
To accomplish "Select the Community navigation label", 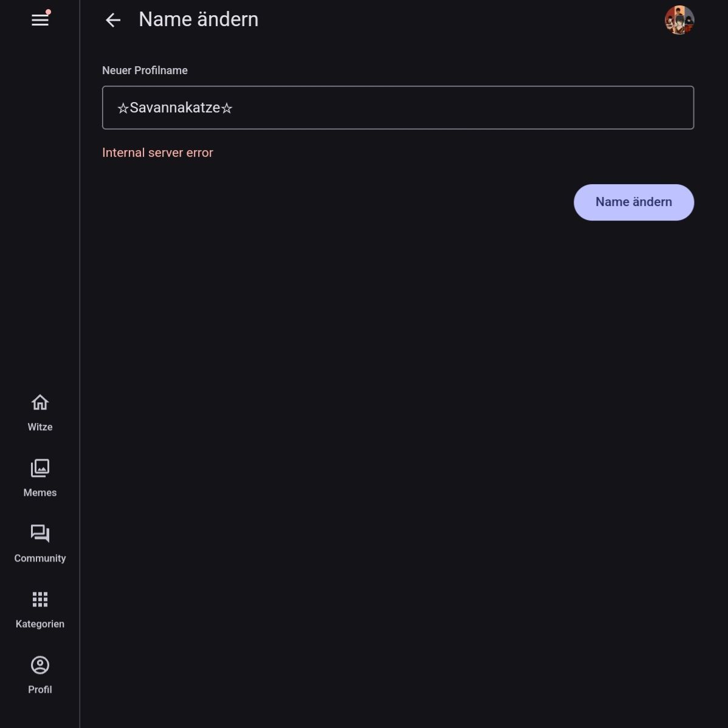I will (40, 558).
